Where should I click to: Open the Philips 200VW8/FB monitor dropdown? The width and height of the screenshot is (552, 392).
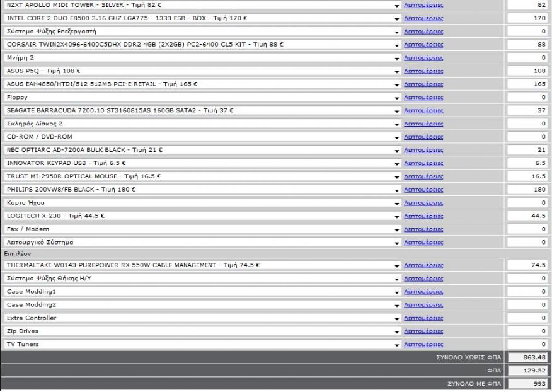pos(202,190)
